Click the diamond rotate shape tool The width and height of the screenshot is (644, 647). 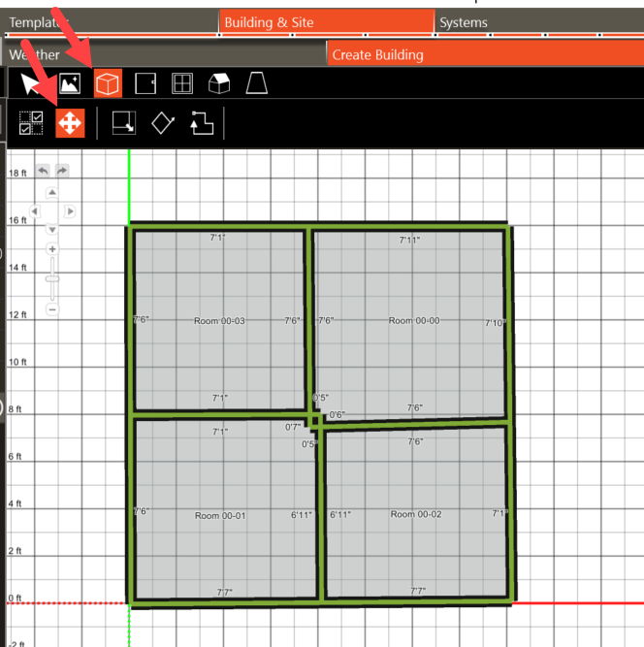pos(163,123)
